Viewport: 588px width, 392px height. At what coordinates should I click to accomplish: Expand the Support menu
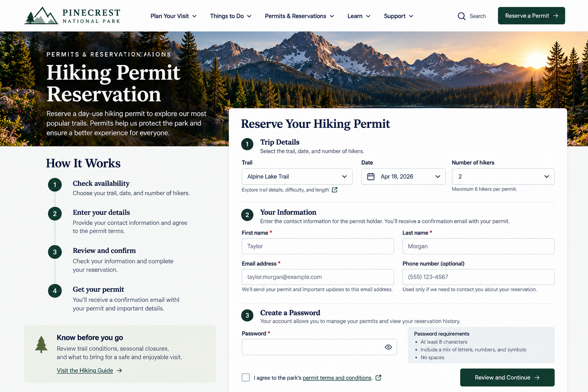click(x=399, y=16)
